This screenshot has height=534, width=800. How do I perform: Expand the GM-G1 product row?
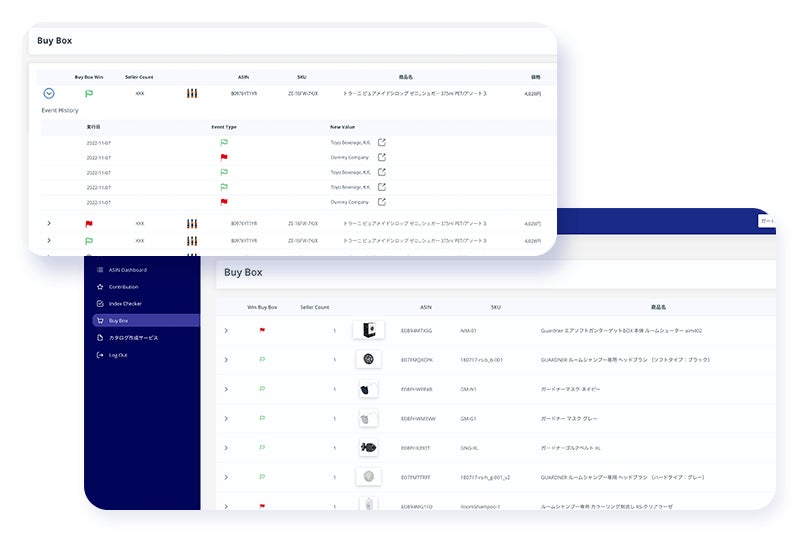tap(226, 419)
